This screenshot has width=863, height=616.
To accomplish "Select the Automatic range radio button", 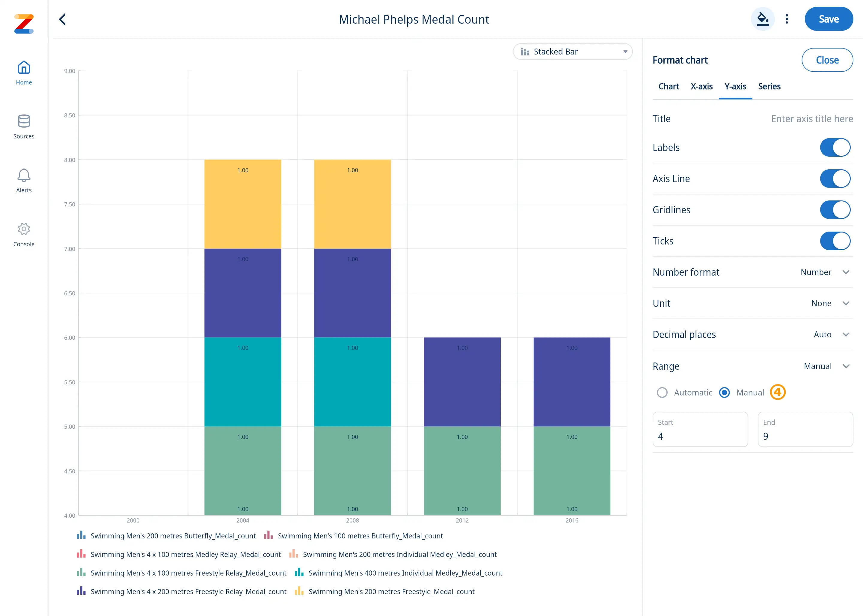I will click(662, 392).
